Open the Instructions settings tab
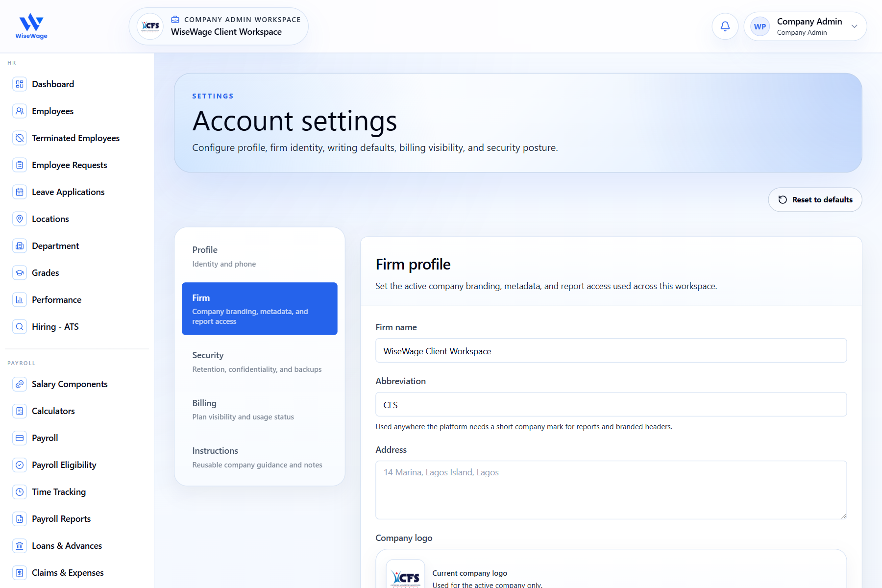The image size is (882, 588). click(x=260, y=458)
